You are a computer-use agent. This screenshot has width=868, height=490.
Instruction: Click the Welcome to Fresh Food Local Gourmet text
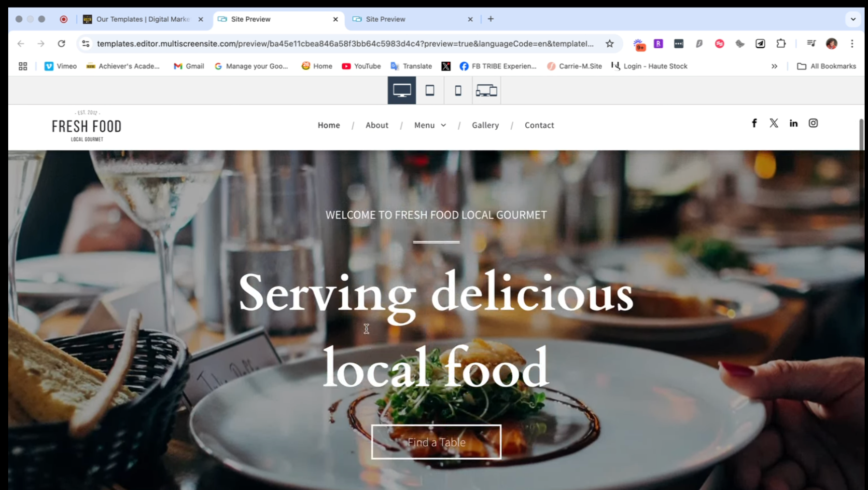coord(436,215)
